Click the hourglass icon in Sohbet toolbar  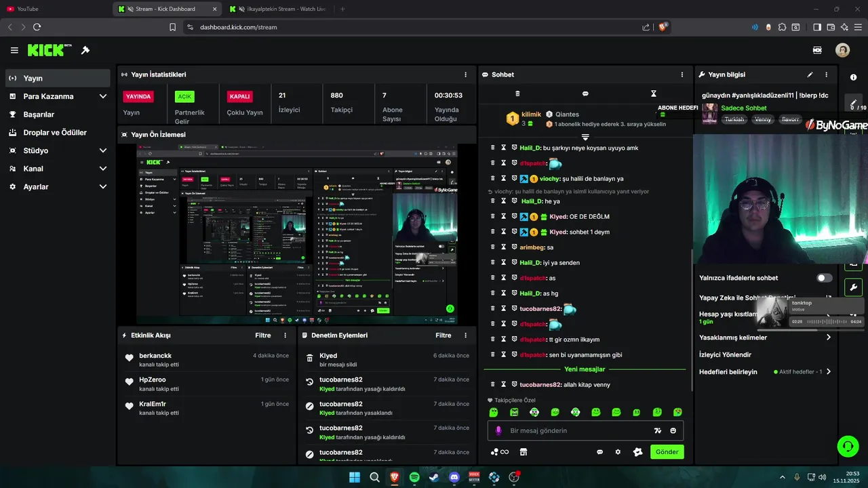(x=654, y=94)
